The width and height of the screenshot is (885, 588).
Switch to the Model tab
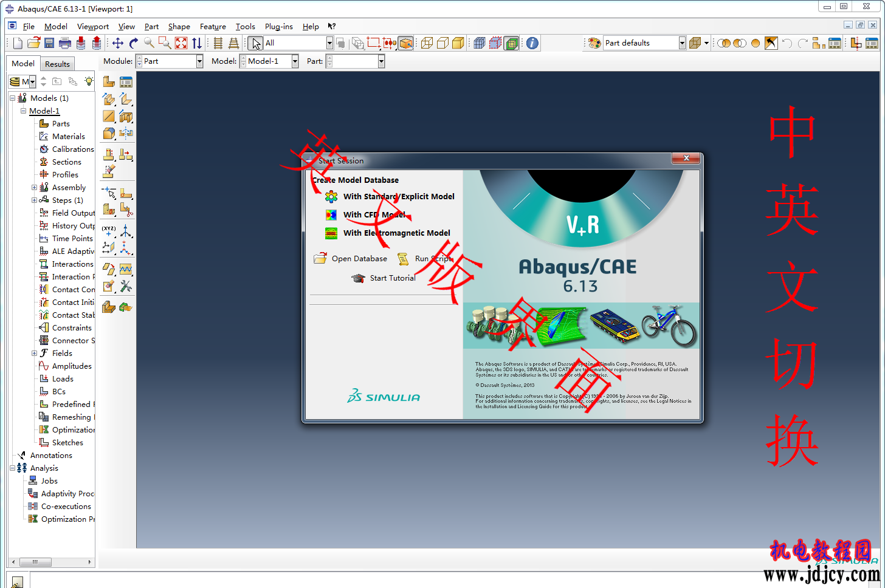point(23,63)
